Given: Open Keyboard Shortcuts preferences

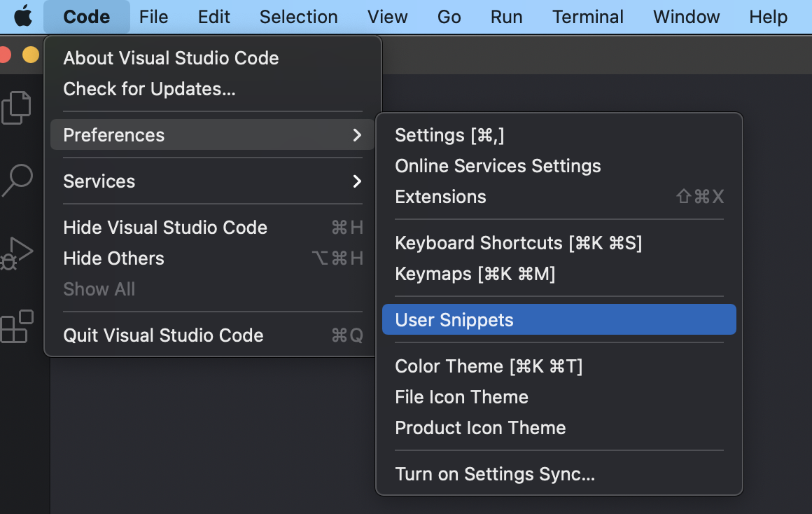Looking at the screenshot, I should click(518, 243).
